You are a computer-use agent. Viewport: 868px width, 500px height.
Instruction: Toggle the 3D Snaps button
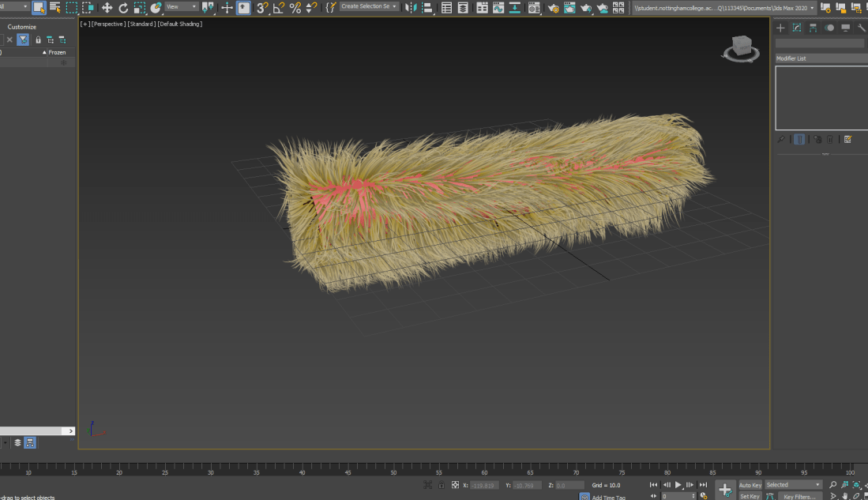pyautogui.click(x=262, y=8)
